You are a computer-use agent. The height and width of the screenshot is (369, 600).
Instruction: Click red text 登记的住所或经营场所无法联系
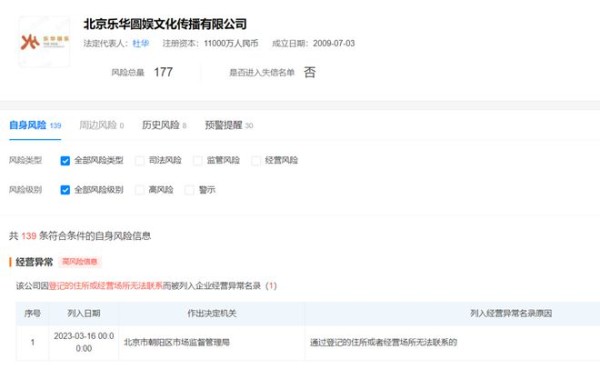click(x=106, y=286)
